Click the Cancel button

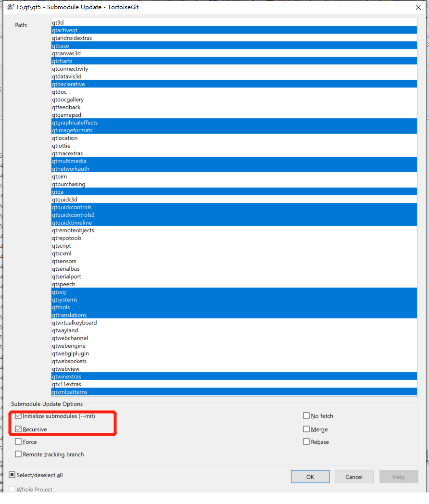[x=354, y=477]
